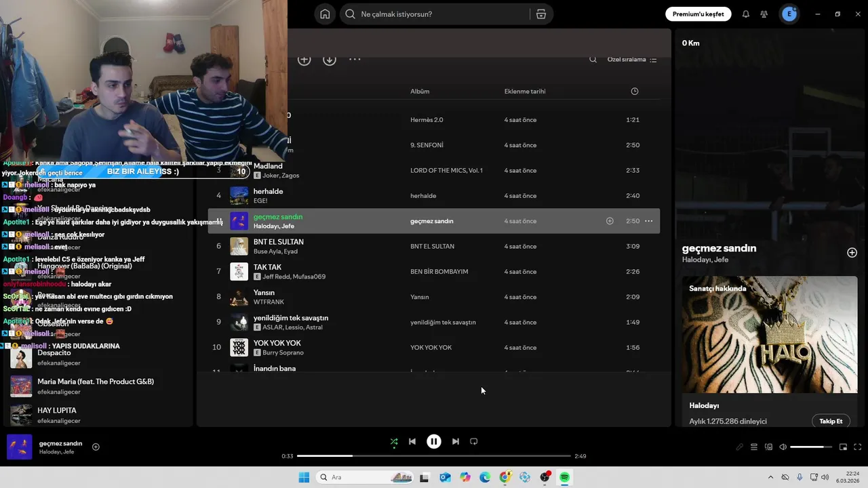Open friend activity icon in top bar
The image size is (868, 488).
(x=764, y=14)
